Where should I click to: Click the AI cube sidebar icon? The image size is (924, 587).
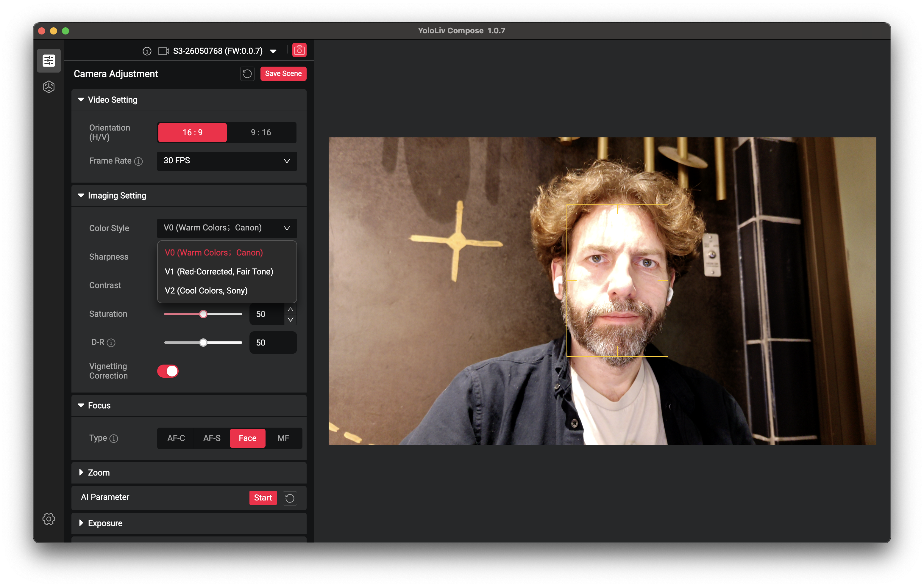point(49,87)
